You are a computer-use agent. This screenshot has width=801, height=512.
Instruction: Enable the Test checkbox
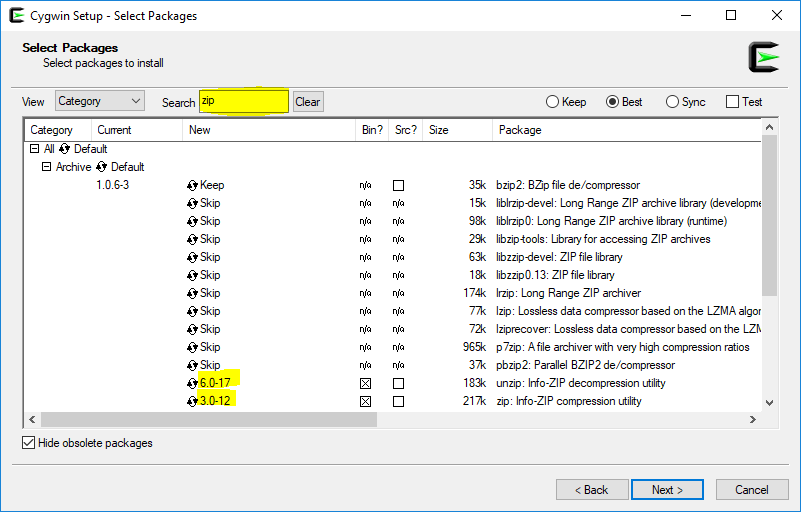point(732,102)
